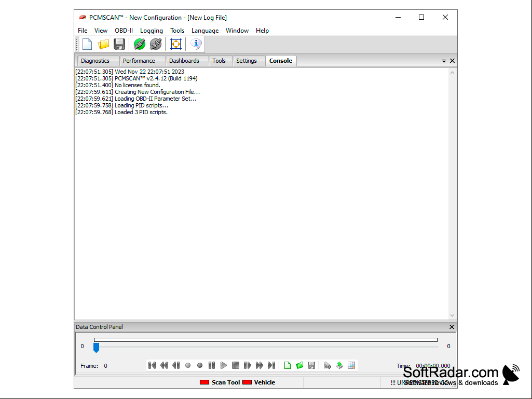Open the info speech bubble icon
The image size is (532, 399).
[196, 44]
